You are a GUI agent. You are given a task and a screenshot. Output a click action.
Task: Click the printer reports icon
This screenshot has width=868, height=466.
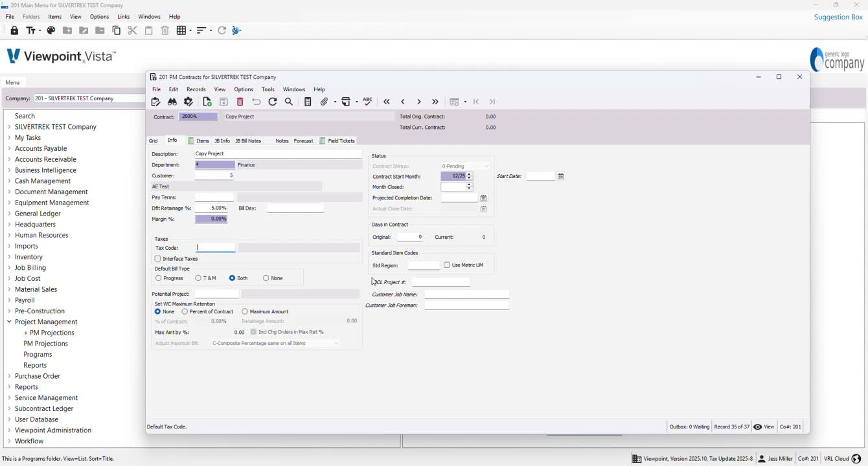tap(347, 102)
